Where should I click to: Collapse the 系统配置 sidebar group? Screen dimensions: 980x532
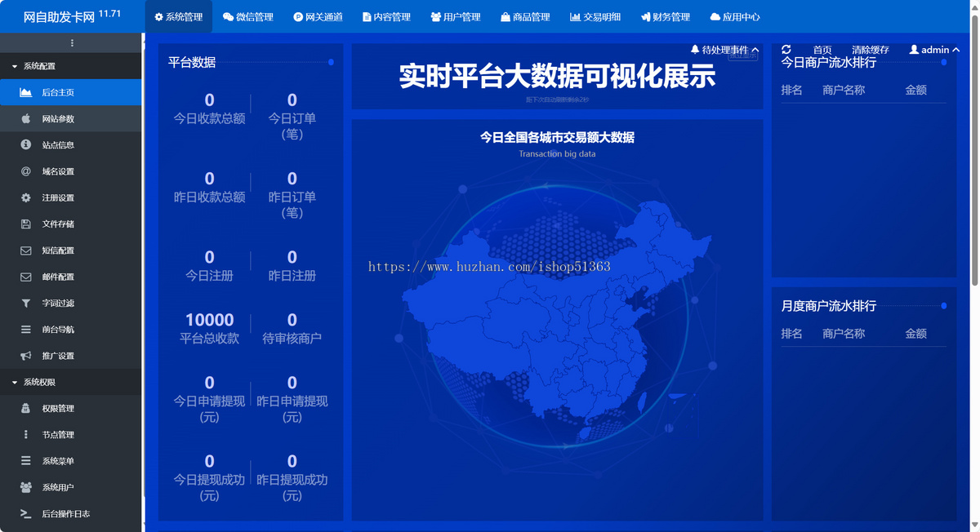click(x=71, y=66)
